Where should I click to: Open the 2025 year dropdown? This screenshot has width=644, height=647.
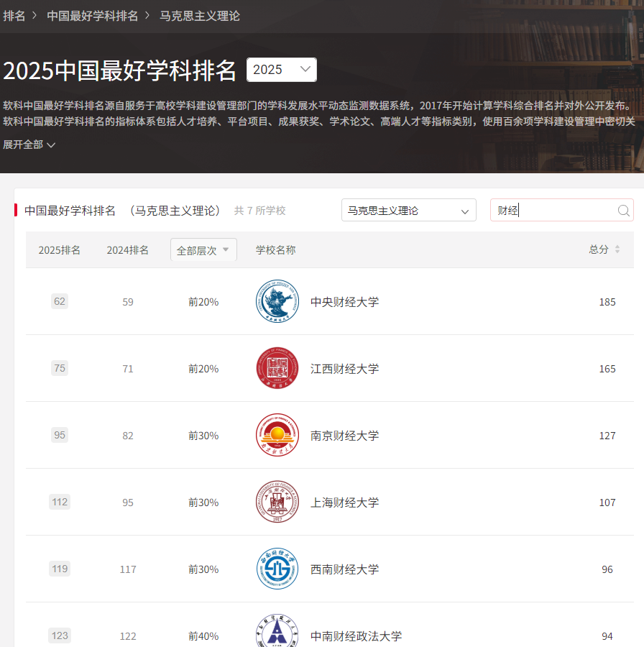pyautogui.click(x=281, y=70)
